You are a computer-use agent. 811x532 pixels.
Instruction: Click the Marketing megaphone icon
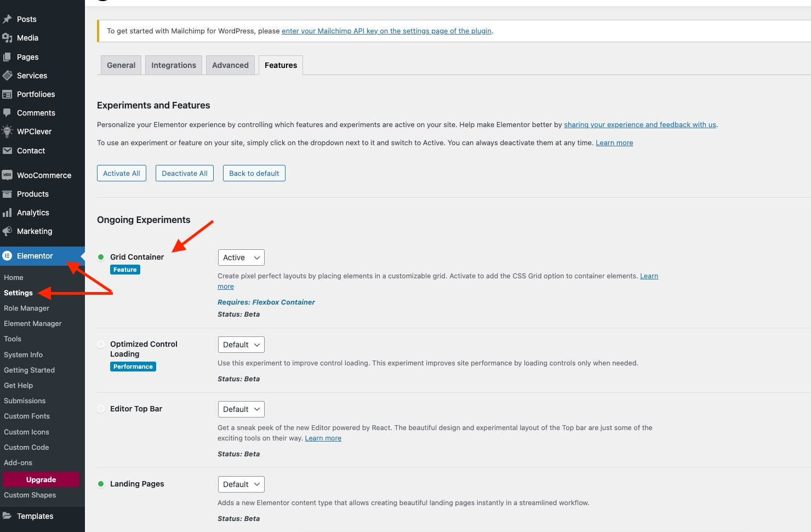click(x=7, y=231)
